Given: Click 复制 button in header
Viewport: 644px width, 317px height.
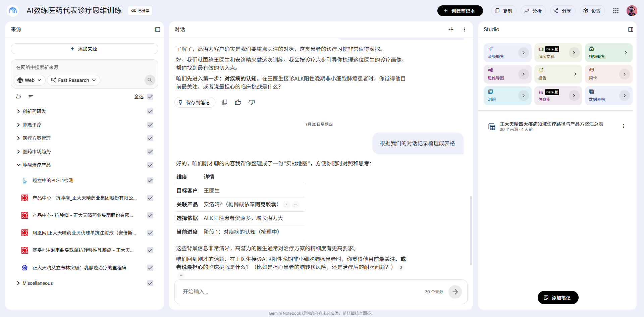Looking at the screenshot, I should click(x=504, y=11).
